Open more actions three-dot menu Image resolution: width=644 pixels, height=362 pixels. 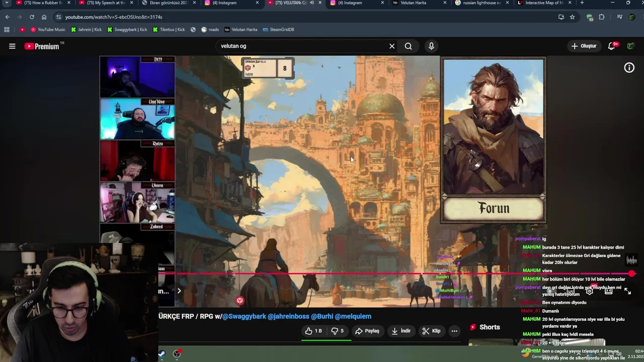click(x=454, y=331)
